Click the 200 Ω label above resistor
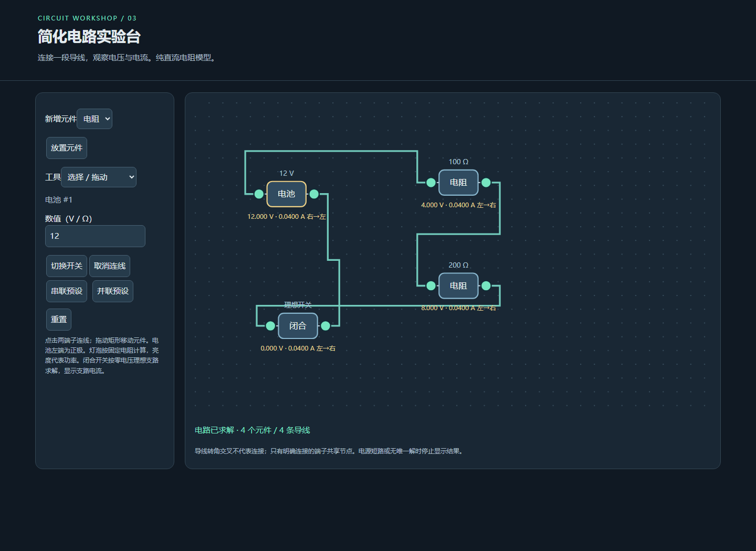Image resolution: width=756 pixels, height=551 pixels. 458,265
